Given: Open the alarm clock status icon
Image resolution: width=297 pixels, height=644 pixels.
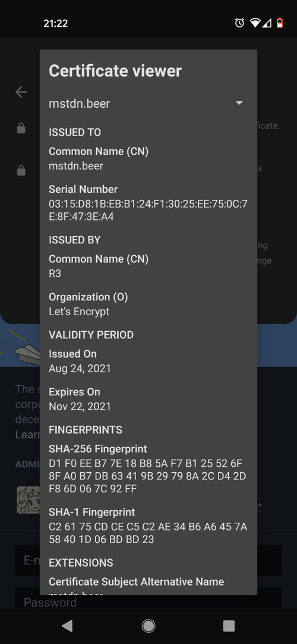Looking at the screenshot, I should click(x=239, y=23).
